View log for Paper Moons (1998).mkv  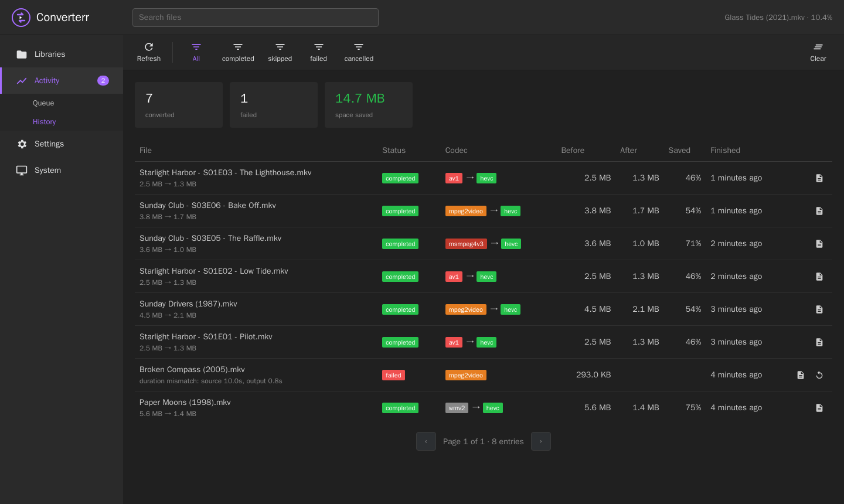point(819,408)
